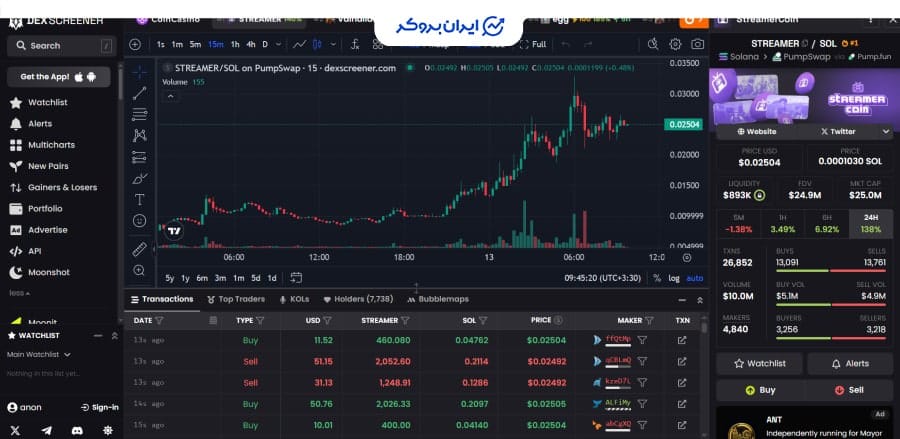Select the ruler measure tool

click(139, 249)
